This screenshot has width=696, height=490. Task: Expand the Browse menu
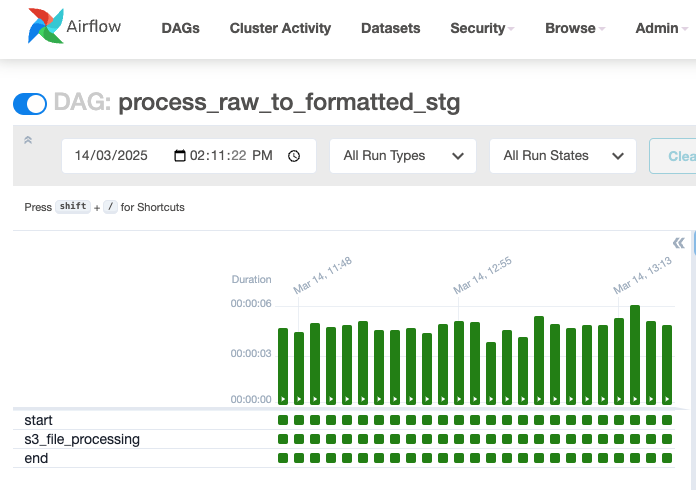click(x=575, y=28)
